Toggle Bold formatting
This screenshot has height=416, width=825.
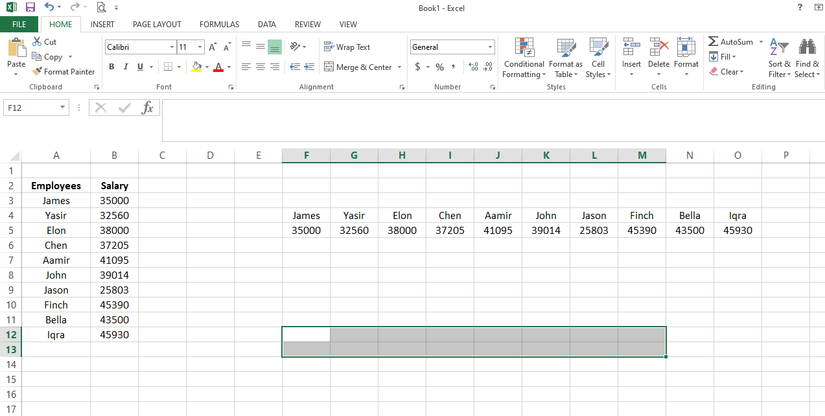[112, 67]
